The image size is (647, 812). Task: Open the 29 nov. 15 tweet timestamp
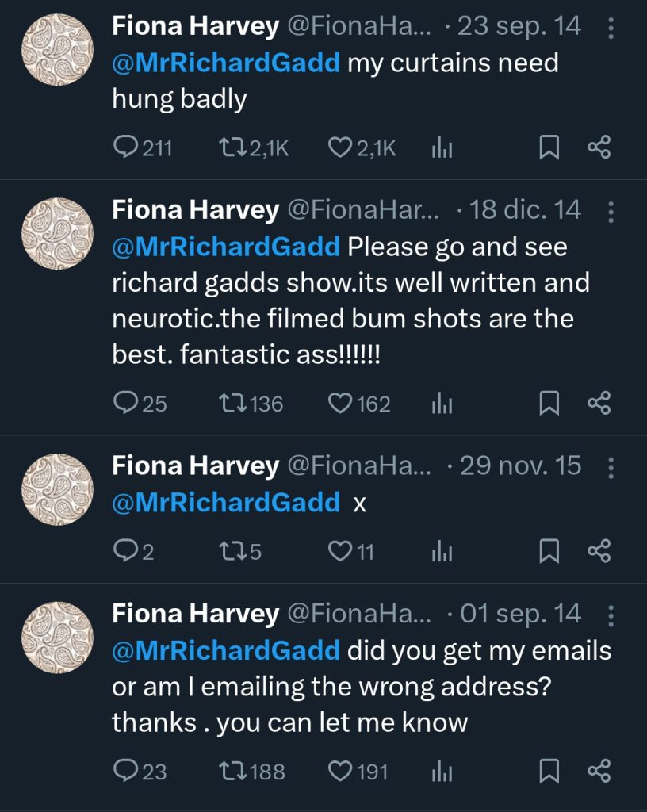(x=519, y=466)
